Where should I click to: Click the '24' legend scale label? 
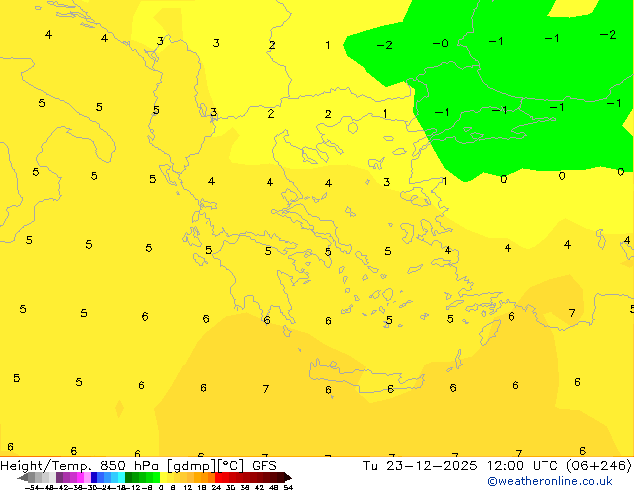click(216, 487)
